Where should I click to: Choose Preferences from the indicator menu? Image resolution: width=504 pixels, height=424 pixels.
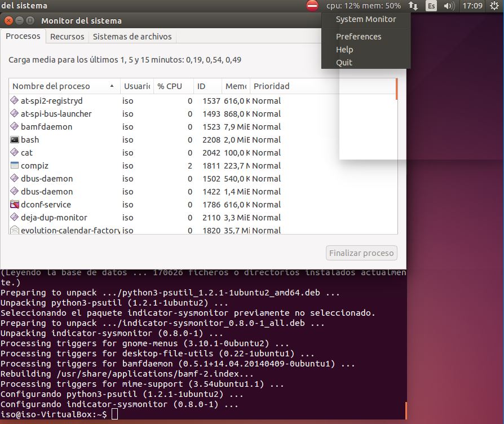pyautogui.click(x=359, y=37)
